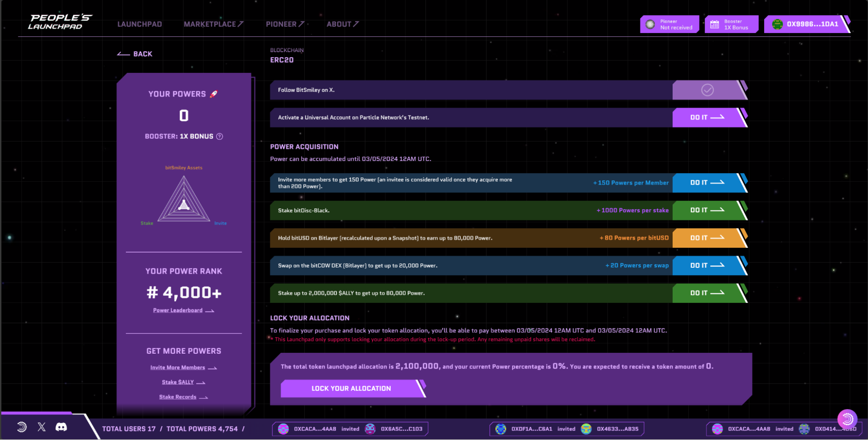The height and width of the screenshot is (440, 868).
Task: Click the '+1000 Powers per stake' reward text
Action: pos(633,210)
